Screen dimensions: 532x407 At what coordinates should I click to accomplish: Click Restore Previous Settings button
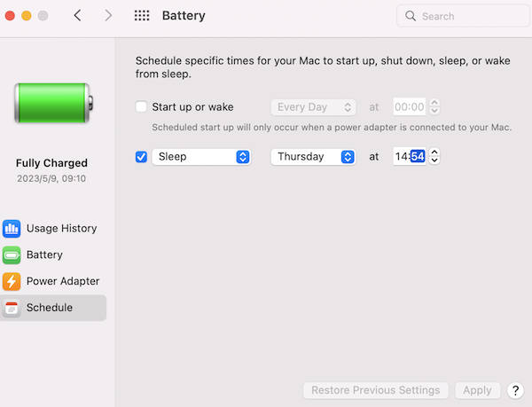tap(376, 390)
